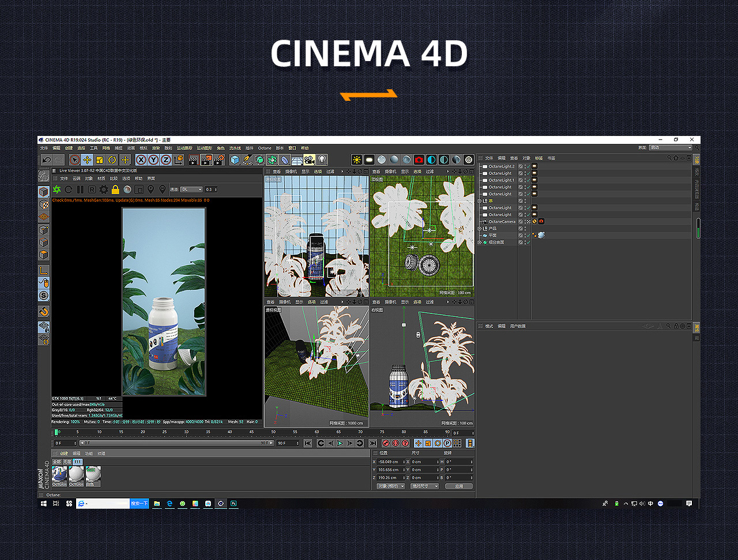This screenshot has width=738, height=560.
Task: Open the 界面 layout dropdown showing 启动
Action: coord(670,147)
